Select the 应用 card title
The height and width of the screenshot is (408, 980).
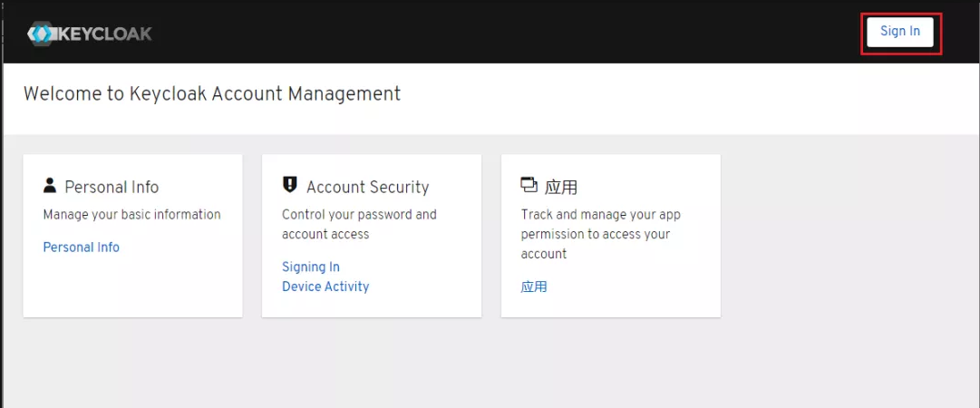(561, 188)
